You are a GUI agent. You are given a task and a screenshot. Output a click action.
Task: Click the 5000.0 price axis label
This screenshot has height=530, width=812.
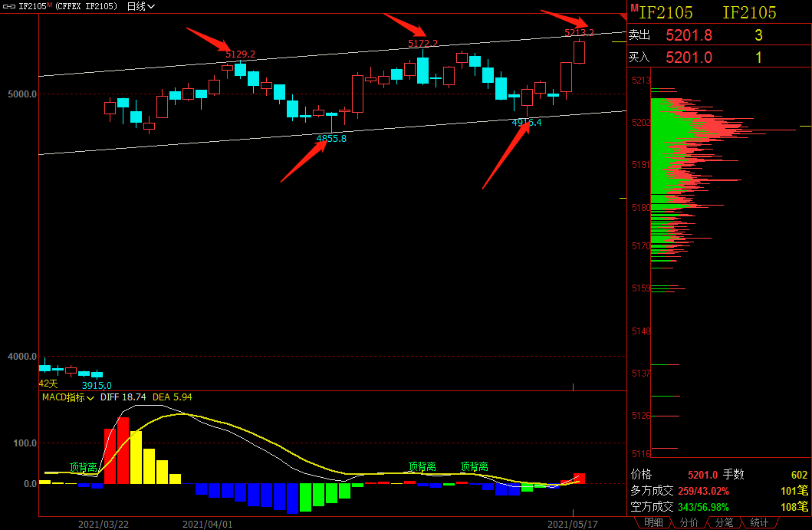click(22, 94)
